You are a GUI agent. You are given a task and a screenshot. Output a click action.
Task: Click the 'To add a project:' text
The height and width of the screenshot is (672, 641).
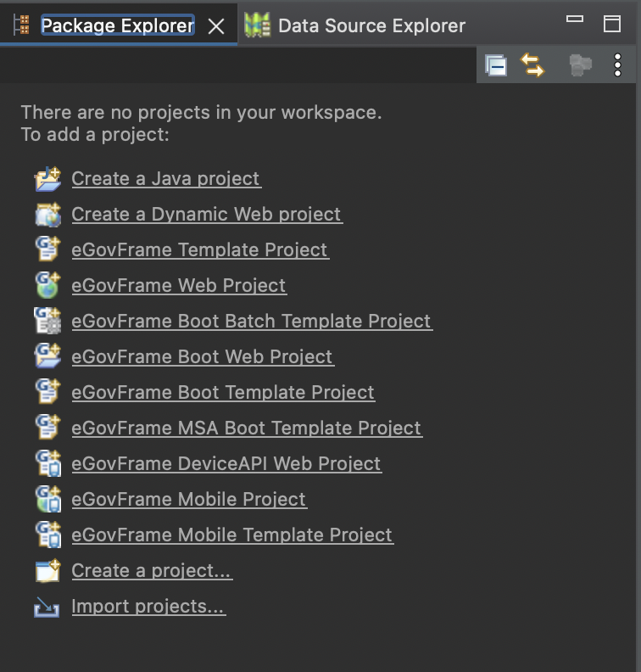point(95,135)
